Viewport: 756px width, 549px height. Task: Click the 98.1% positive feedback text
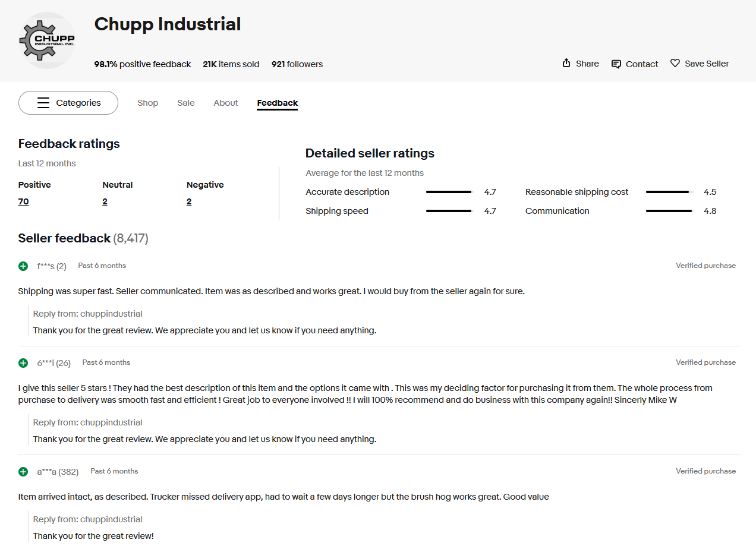point(143,64)
